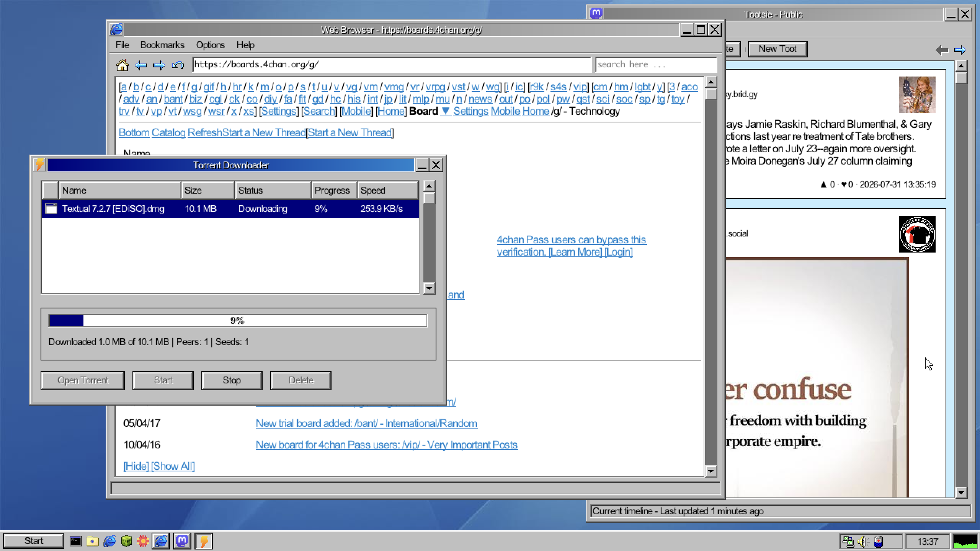Click the file icon beside Textual 7.2.7
Viewport: 980px width, 551px height.
click(51, 209)
